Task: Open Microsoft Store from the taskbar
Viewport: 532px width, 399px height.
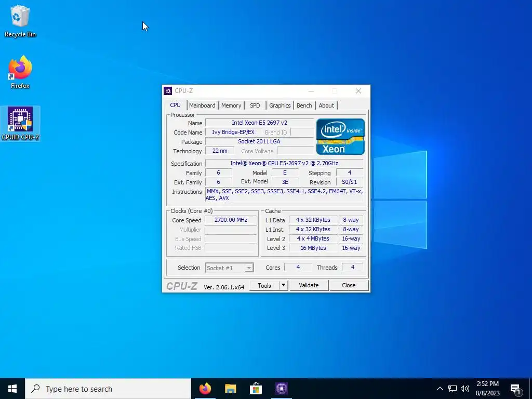Action: click(x=256, y=389)
